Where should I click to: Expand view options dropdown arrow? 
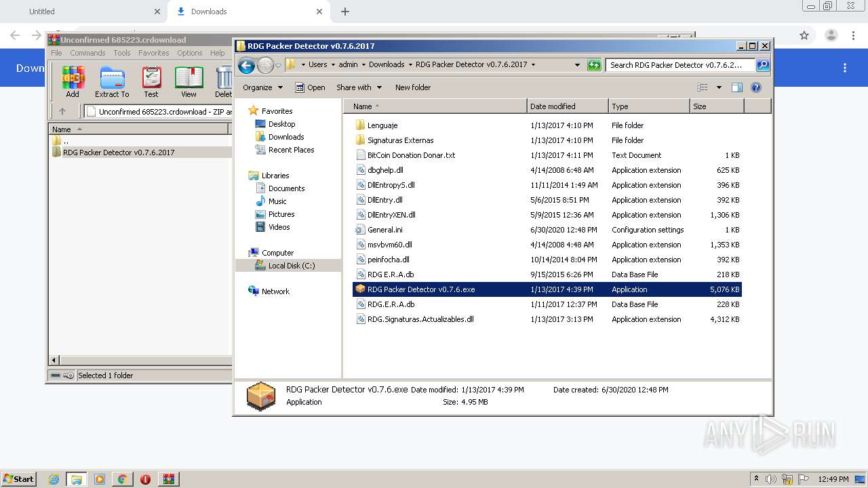[719, 87]
